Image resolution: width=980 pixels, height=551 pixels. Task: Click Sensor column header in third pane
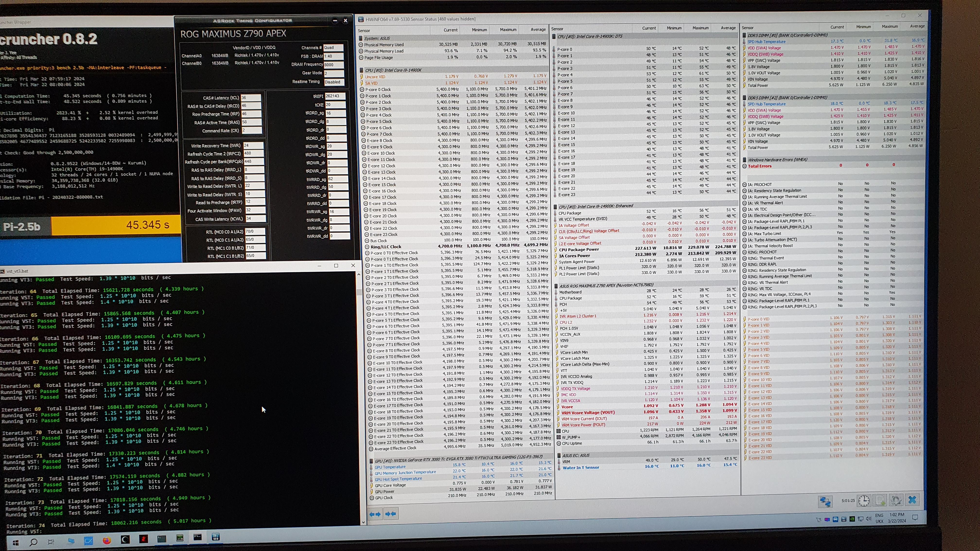[x=748, y=28]
